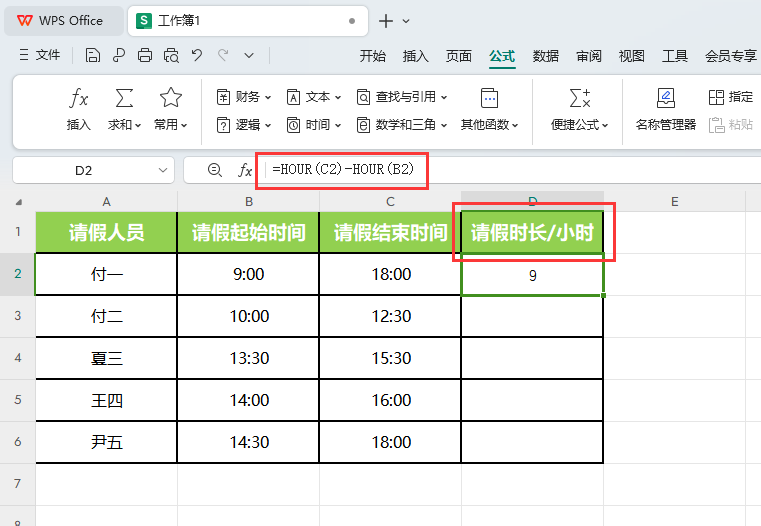Viewport: 761px width, 526px height.
Task: Select column E header
Action: point(675,202)
